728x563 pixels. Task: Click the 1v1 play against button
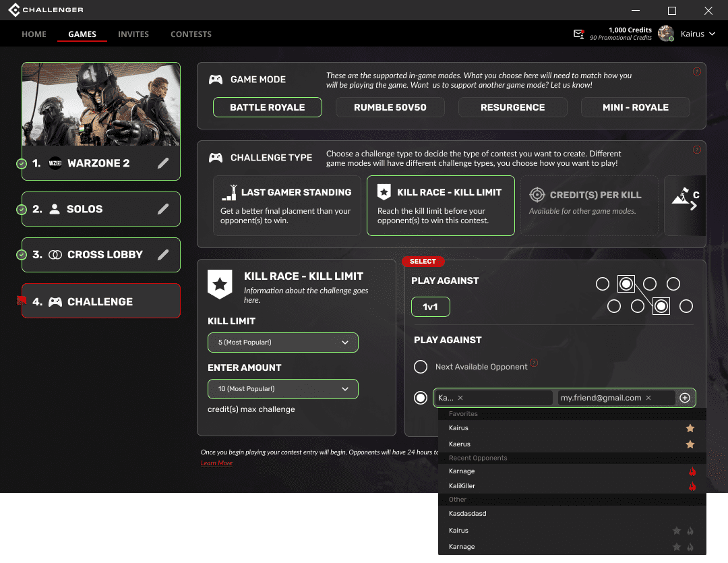(430, 307)
